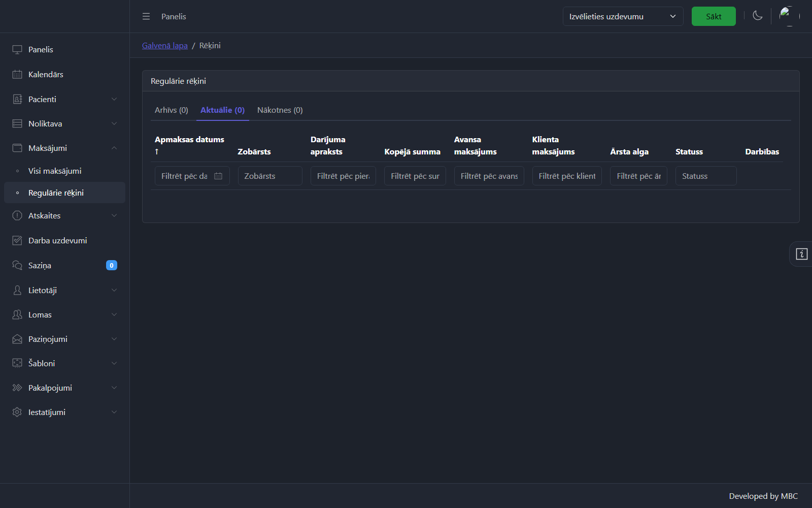Expand Atskaites submenu chevron

point(114,215)
